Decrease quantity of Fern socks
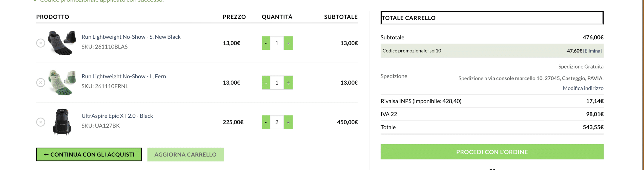Image resolution: width=644 pixels, height=170 pixels. pos(266,83)
